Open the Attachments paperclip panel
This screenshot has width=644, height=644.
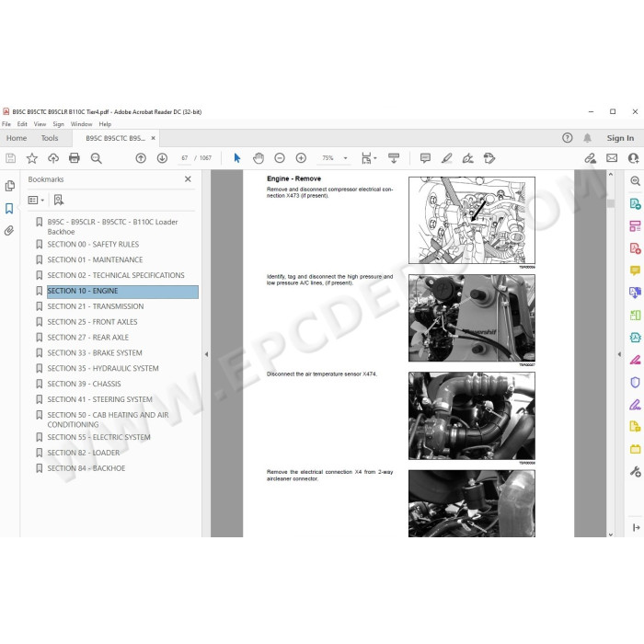[x=9, y=230]
